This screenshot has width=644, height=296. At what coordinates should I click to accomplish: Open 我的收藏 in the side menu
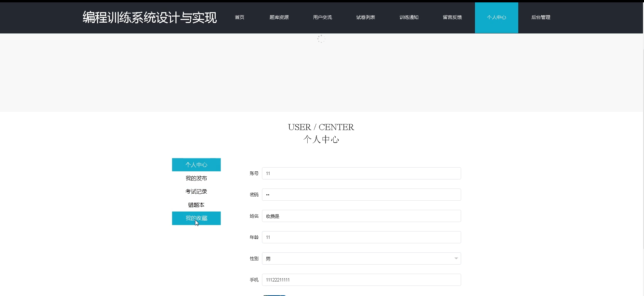pos(196,218)
